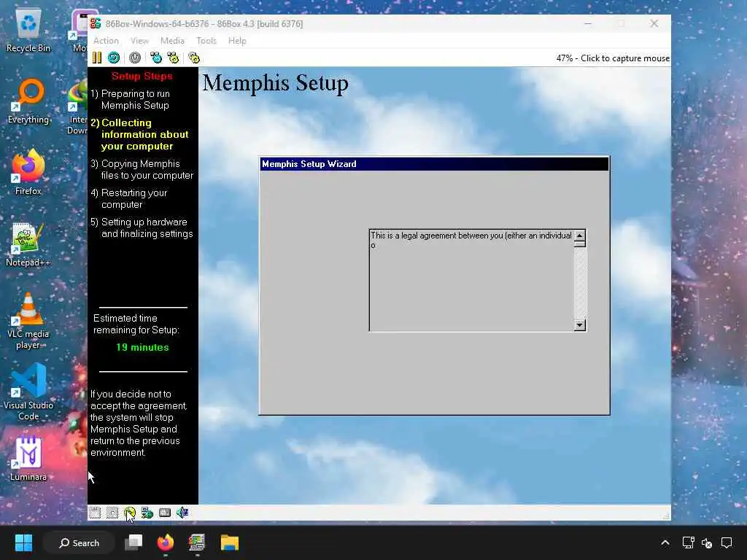Send Ctrl+Alt+Del via blue toolbar icon

click(x=156, y=58)
